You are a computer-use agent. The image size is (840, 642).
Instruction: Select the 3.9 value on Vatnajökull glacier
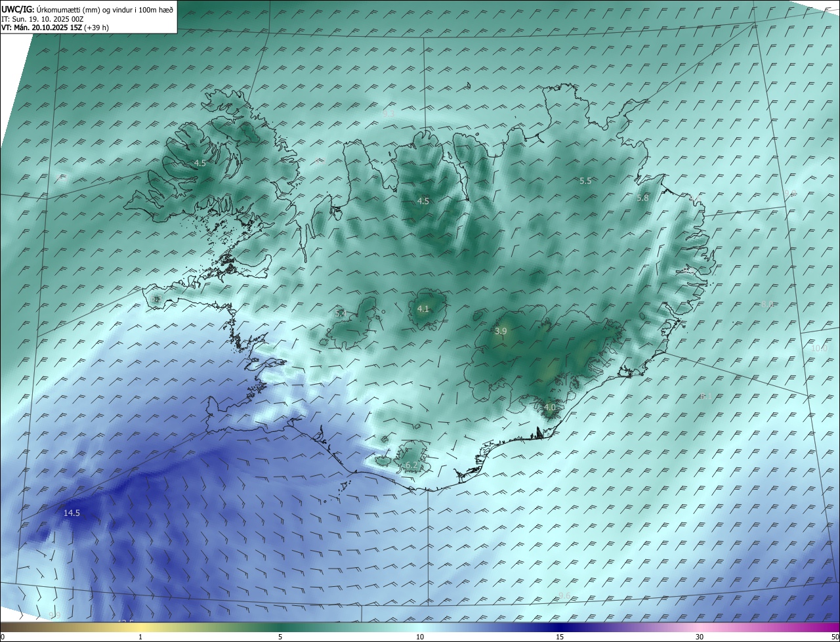click(x=501, y=332)
